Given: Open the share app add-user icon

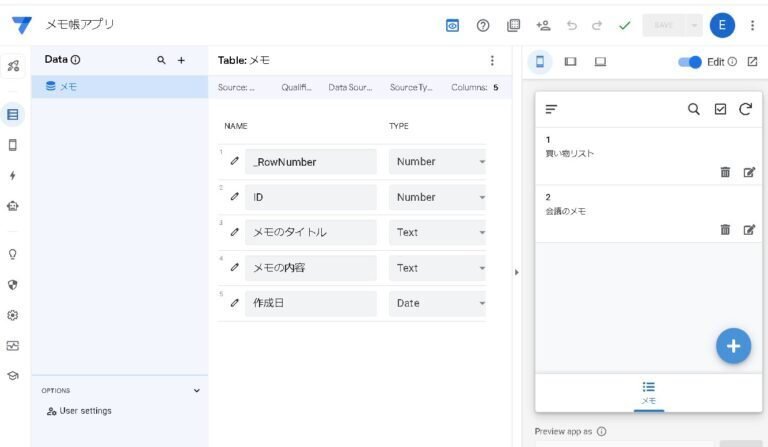Looking at the screenshot, I should (543, 25).
